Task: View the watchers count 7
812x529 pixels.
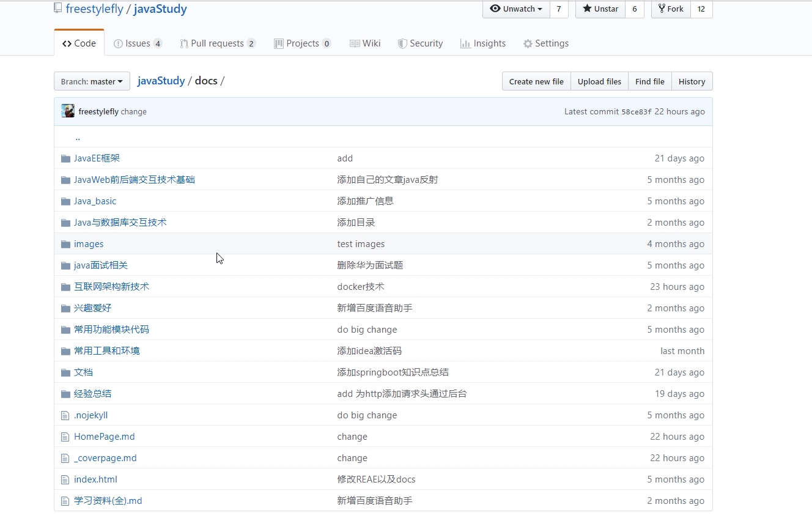Action: click(559, 9)
